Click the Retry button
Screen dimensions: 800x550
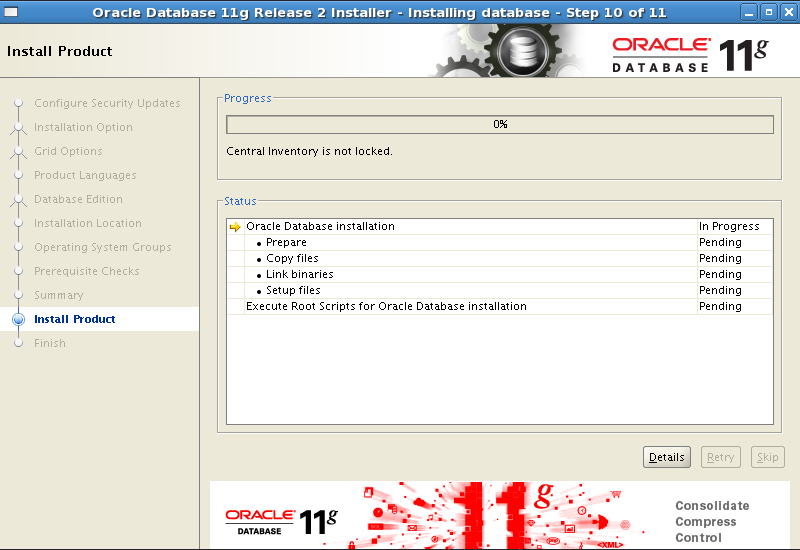(720, 457)
